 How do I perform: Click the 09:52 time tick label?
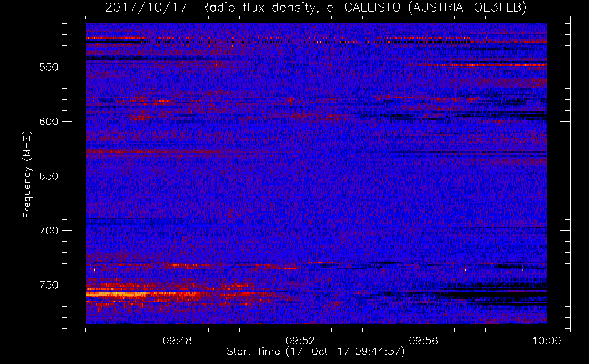pyautogui.click(x=300, y=341)
